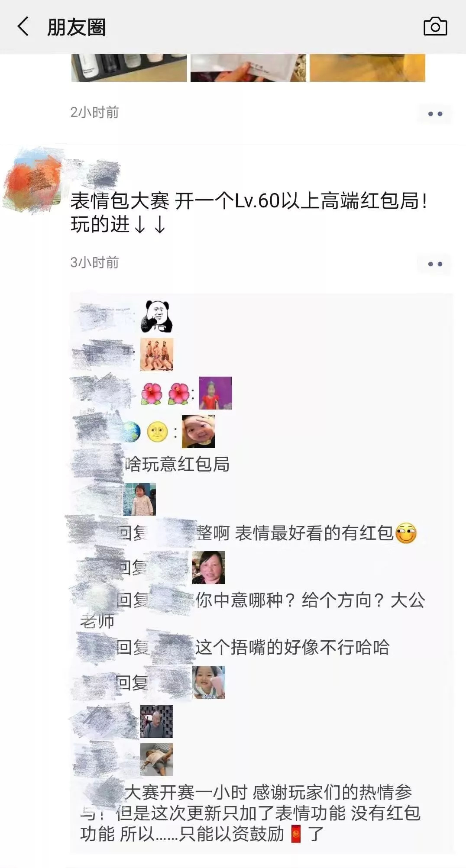View the toddler in white dress sticker
This screenshot has width=466, height=868.
point(139,500)
